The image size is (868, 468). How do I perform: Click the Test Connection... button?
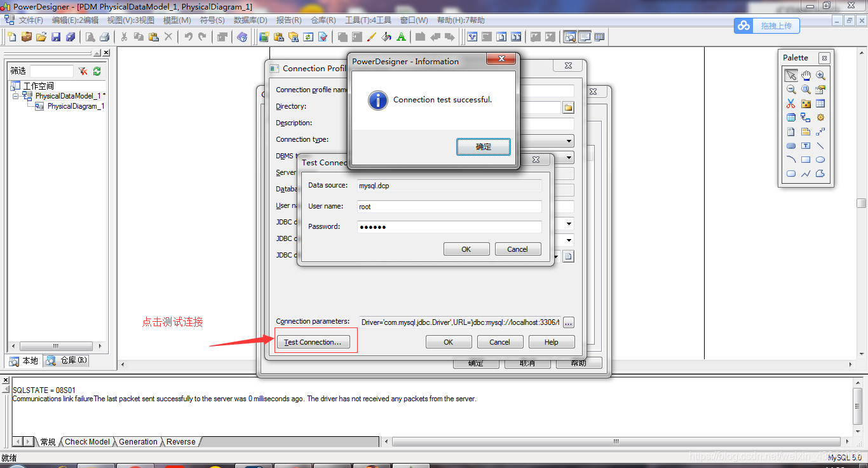[313, 342]
